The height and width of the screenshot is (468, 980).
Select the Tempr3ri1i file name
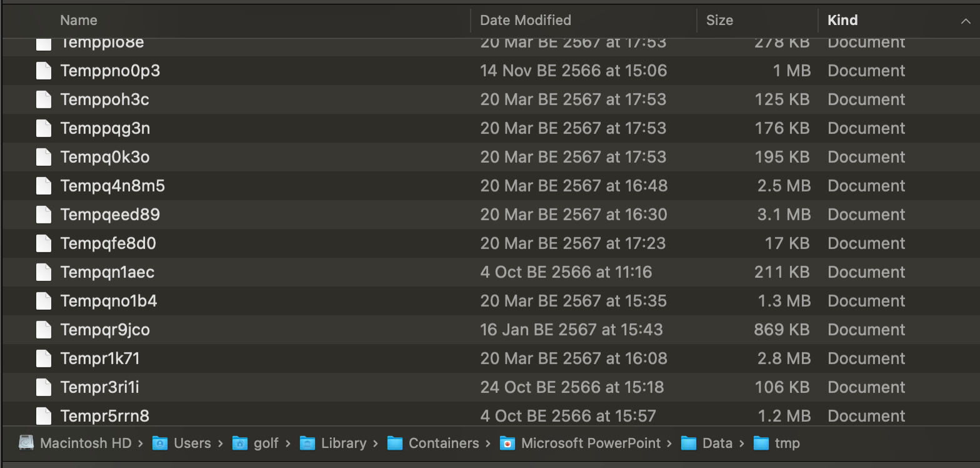tap(99, 387)
